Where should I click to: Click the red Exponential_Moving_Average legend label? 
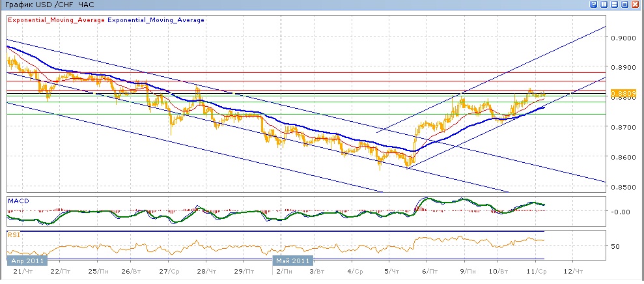pyautogui.click(x=56, y=20)
